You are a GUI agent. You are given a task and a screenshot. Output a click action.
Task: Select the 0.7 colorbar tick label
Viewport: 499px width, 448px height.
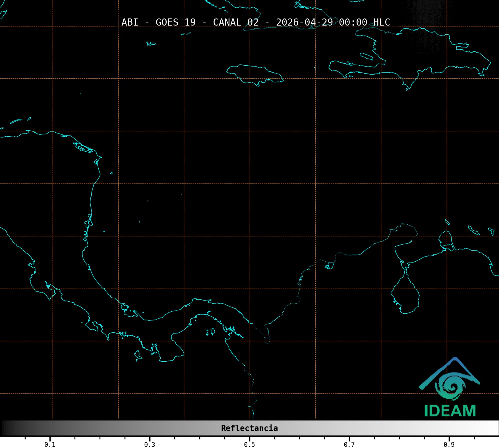click(x=349, y=444)
